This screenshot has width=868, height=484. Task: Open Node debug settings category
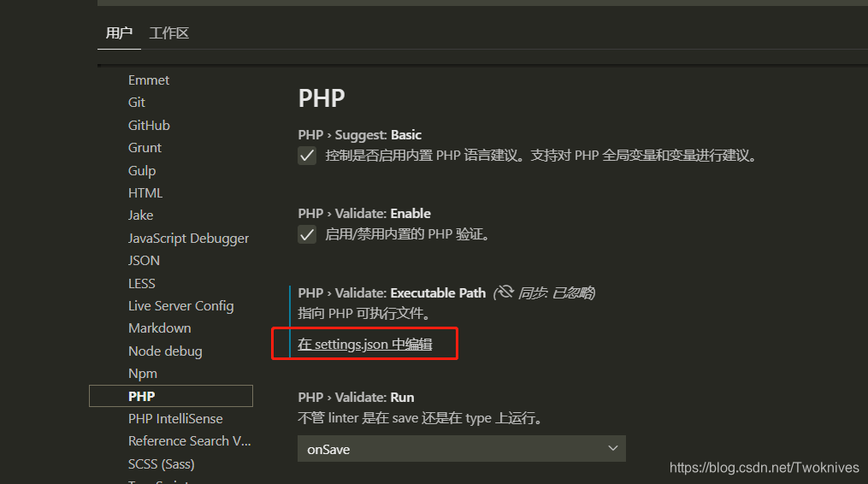coord(165,351)
